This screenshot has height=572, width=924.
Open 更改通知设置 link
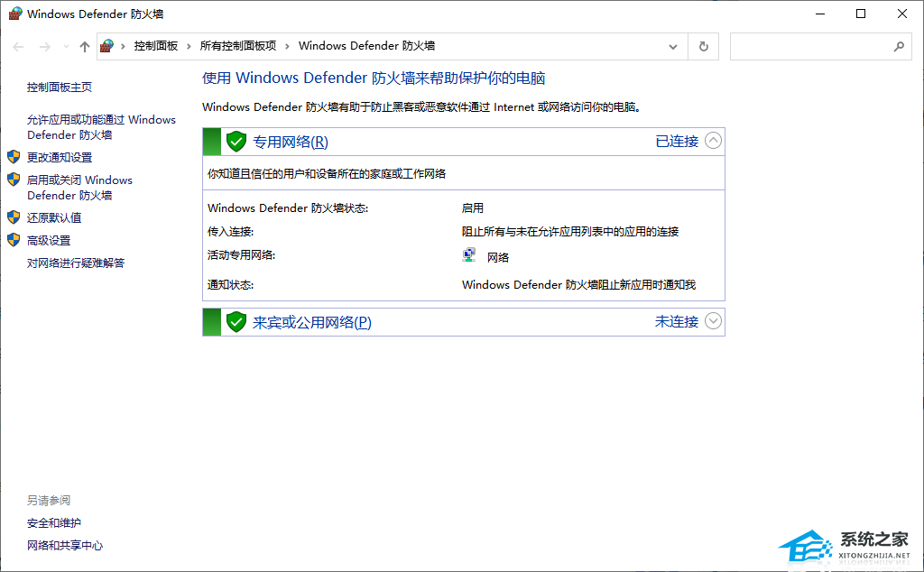60,157
